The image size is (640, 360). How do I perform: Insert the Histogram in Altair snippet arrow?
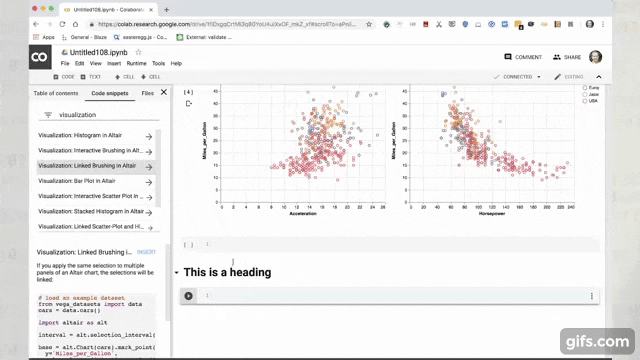pos(149,137)
